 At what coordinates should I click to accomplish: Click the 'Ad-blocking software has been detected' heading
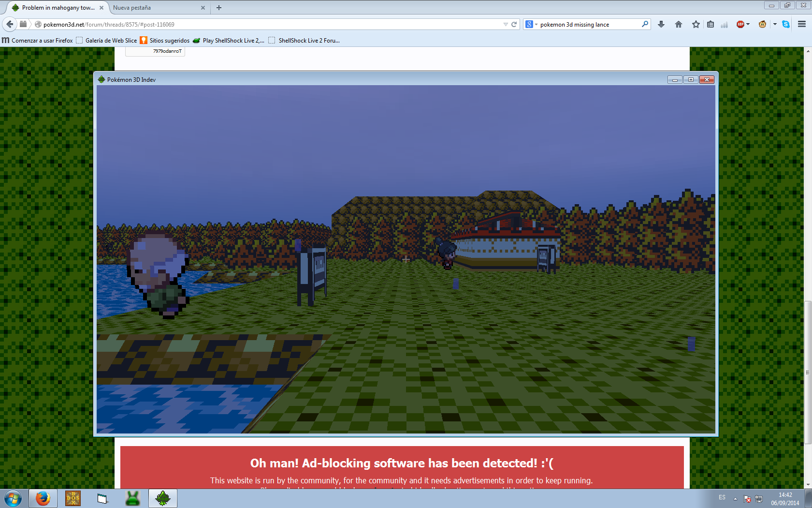[x=402, y=463]
